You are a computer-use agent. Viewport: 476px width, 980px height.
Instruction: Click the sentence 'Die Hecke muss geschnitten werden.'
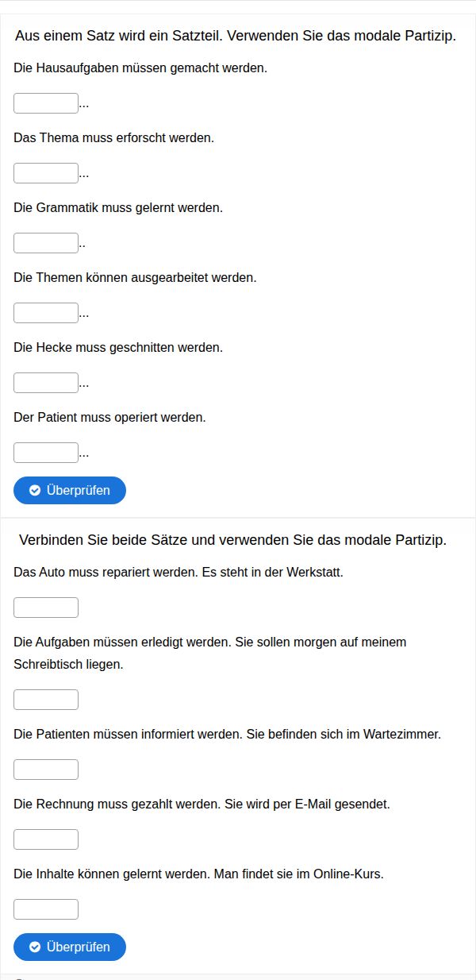tap(118, 348)
